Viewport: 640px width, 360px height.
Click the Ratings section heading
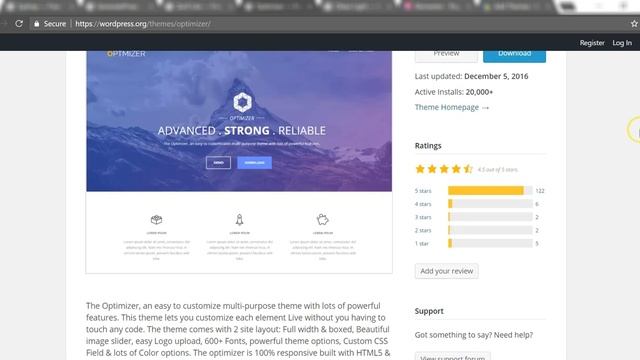[x=428, y=146]
